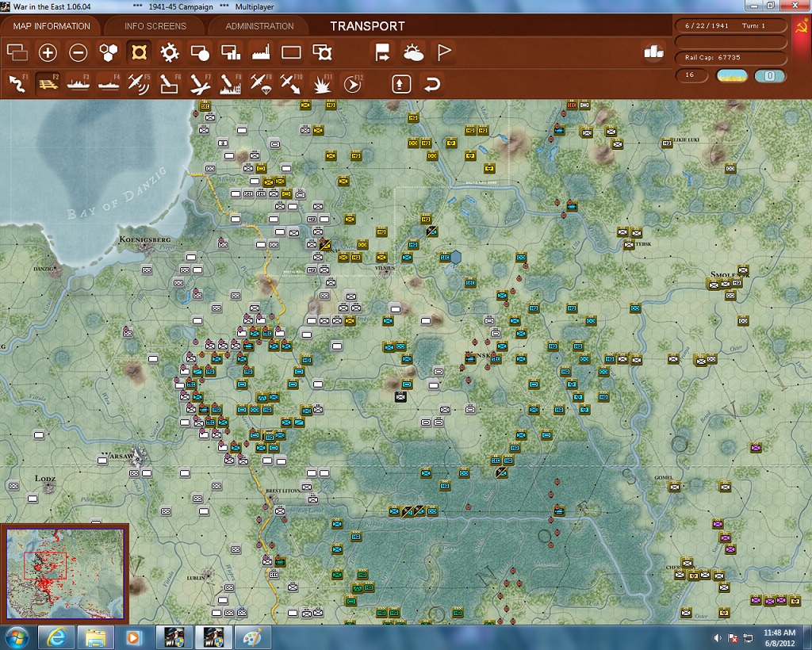Click the Gomel city label

pyautogui.click(x=664, y=478)
